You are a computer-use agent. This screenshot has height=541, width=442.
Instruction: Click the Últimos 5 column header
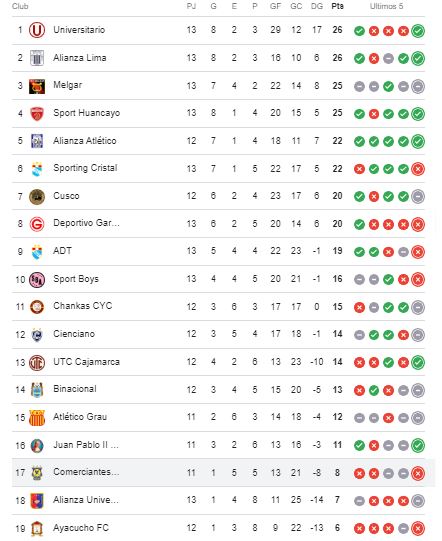click(386, 6)
